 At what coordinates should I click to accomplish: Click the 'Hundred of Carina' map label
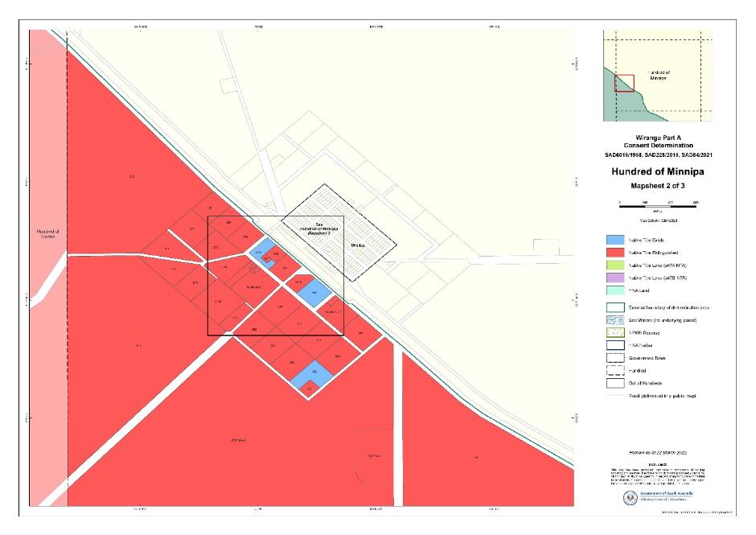pos(47,234)
